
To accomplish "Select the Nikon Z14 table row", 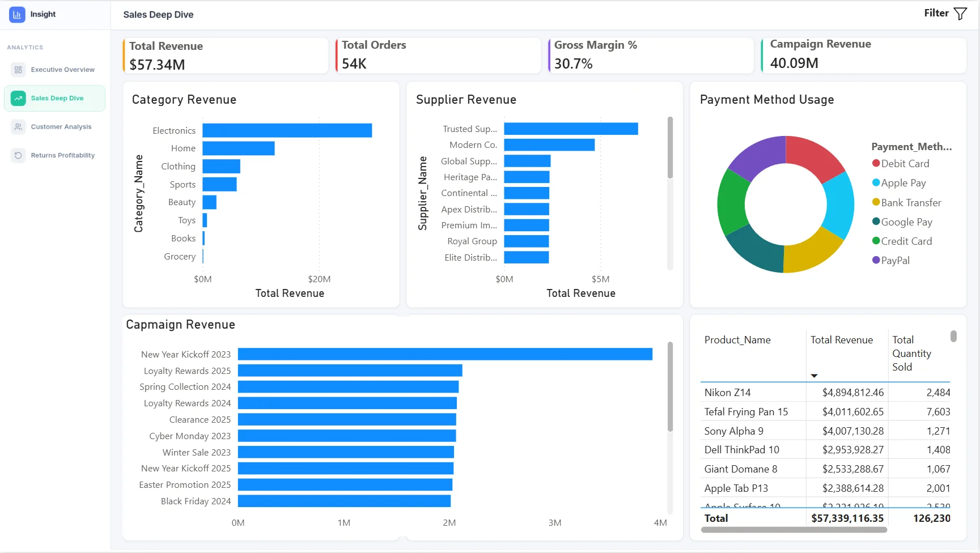I will point(826,392).
